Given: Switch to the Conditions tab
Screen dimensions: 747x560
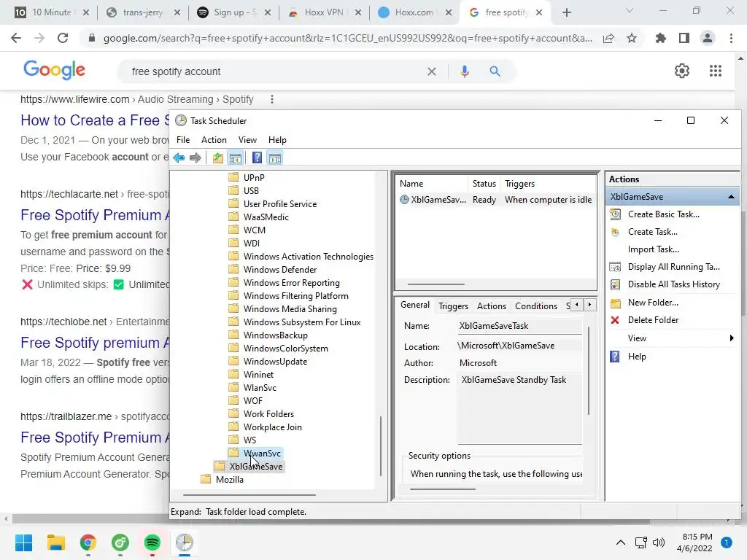Looking at the screenshot, I should pyautogui.click(x=536, y=306).
